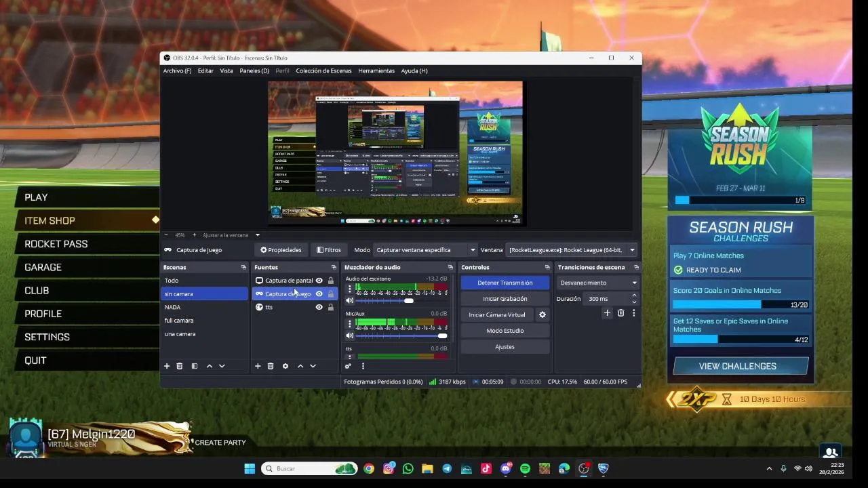
Task: Undock the Fuentes panel
Action: tap(334, 267)
